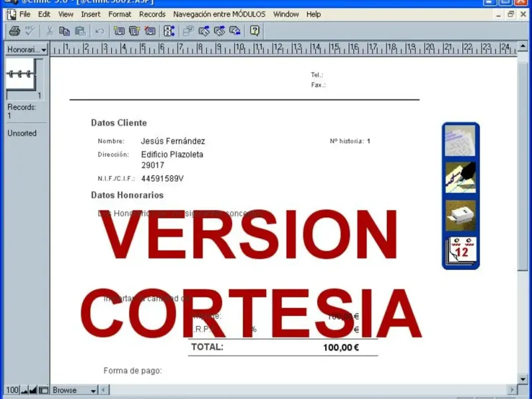Open the Window menu
Viewport: 532px width, 399px height.
(x=286, y=14)
